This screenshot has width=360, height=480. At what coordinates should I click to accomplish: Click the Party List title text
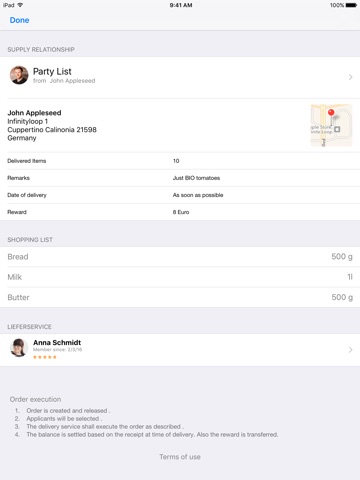click(x=52, y=72)
